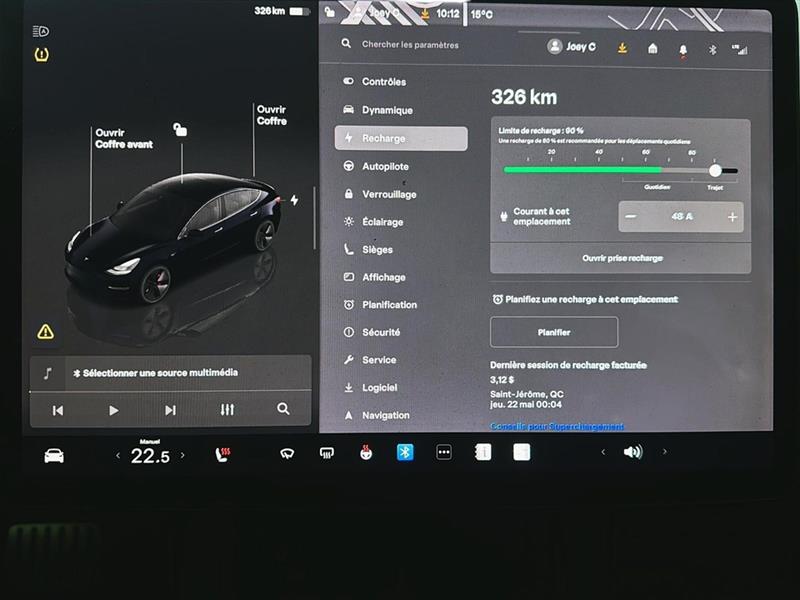Decrease volume with left chevron
Viewport: 800px width, 600px height.
click(x=603, y=452)
